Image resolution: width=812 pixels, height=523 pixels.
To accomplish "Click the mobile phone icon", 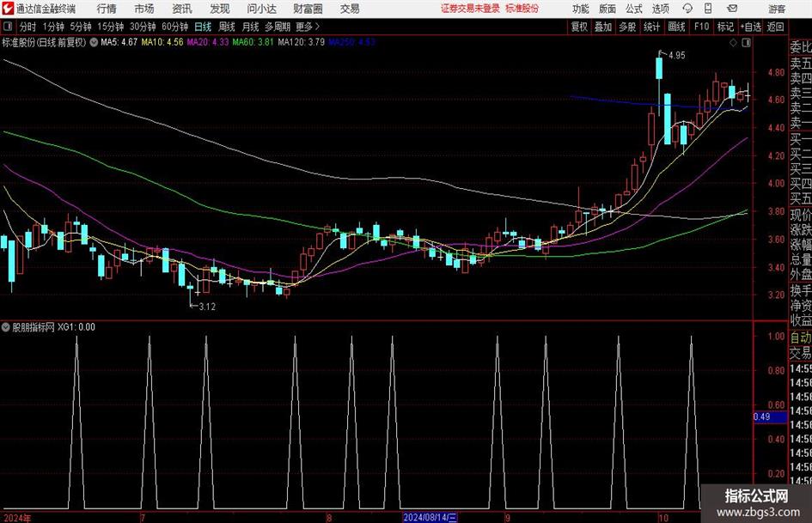I will 708,9.
